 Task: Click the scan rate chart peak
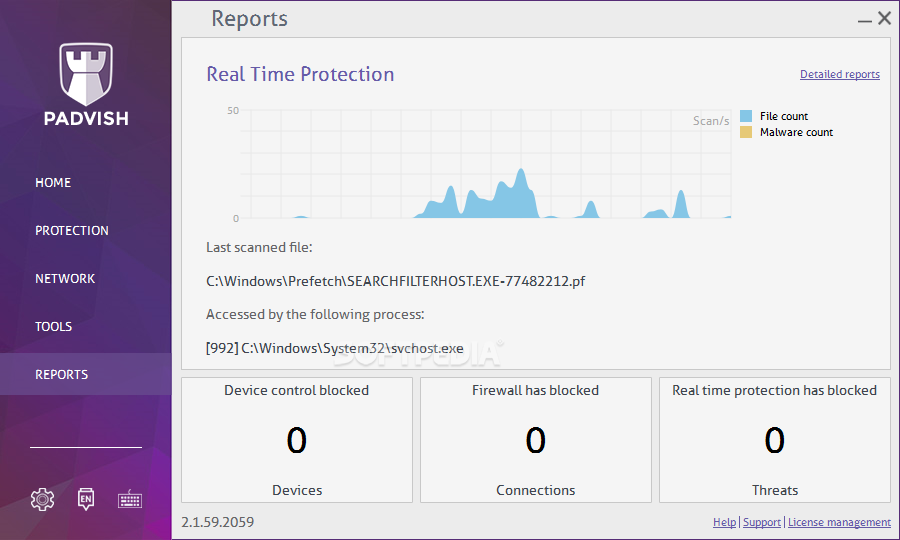coord(521,170)
